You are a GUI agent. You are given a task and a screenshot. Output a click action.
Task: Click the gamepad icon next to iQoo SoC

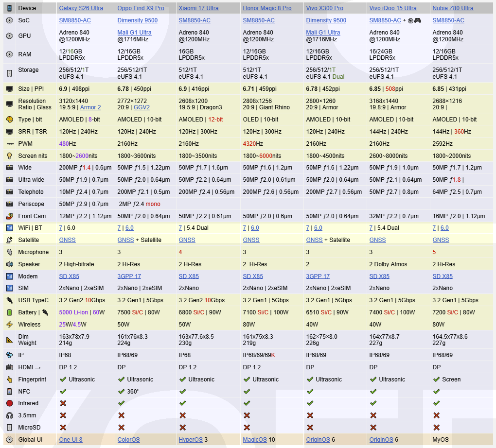(x=418, y=20)
